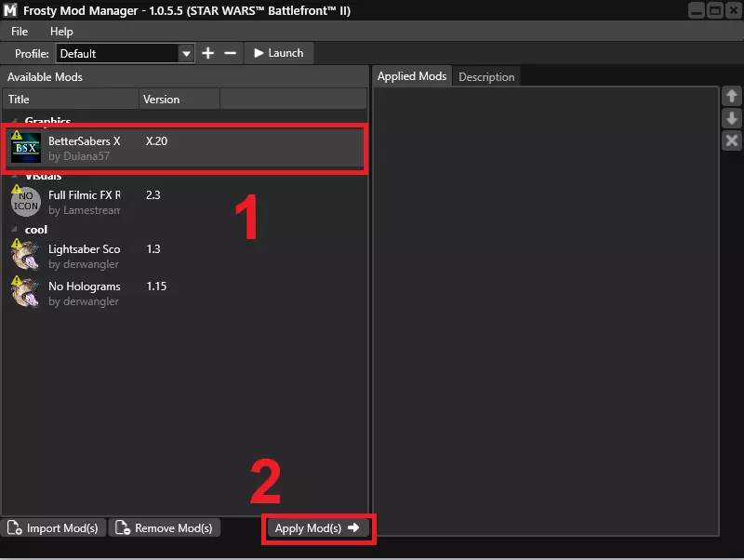744x560 pixels.
Task: Remove applied mod with the X icon
Action: (732, 140)
